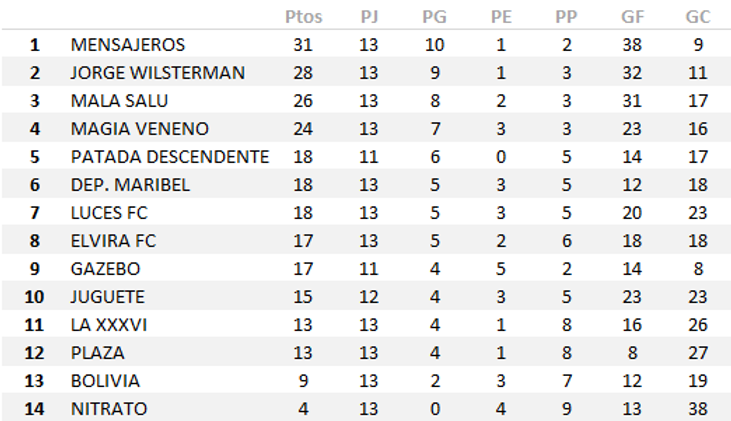
Task: Click the PE column header
Action: tap(500, 17)
